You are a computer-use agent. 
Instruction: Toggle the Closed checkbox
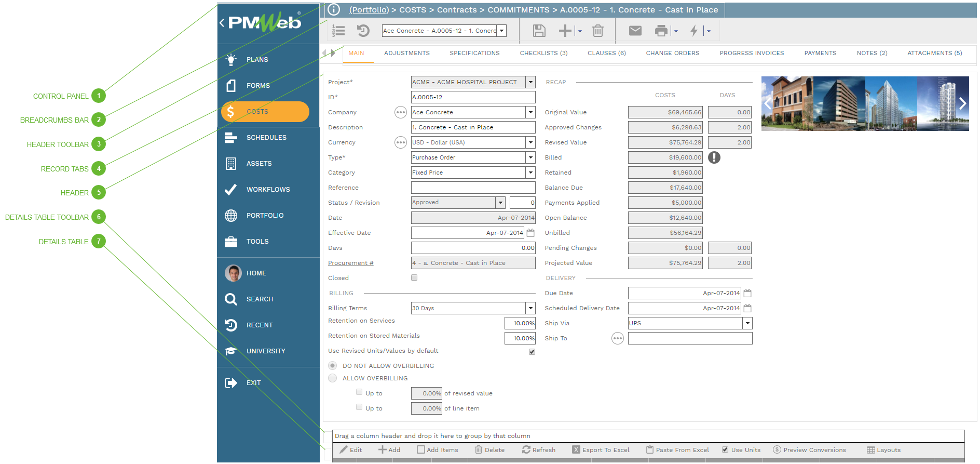coord(414,277)
